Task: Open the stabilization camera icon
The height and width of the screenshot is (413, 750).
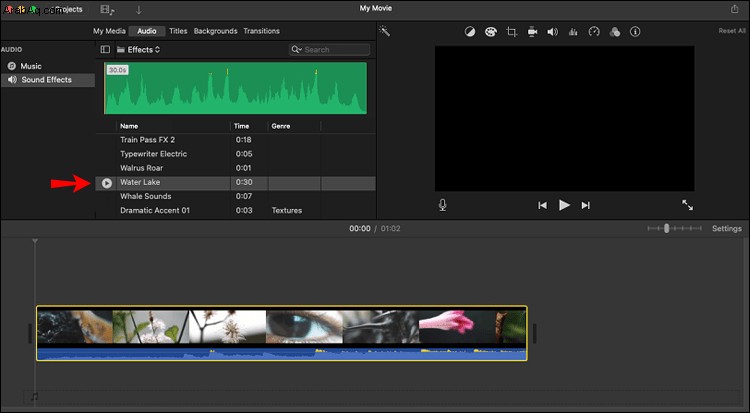Action: [532, 32]
